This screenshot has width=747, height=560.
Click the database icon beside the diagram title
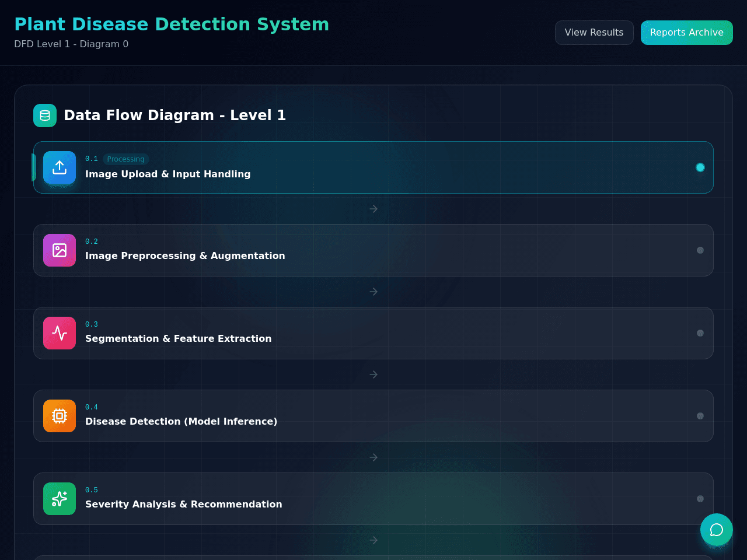45,116
